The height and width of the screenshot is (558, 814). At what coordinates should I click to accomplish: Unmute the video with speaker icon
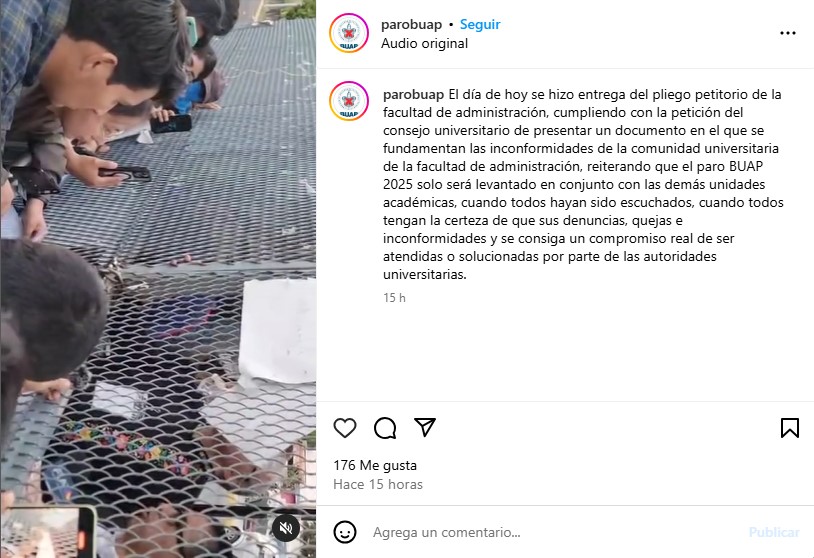tap(286, 528)
